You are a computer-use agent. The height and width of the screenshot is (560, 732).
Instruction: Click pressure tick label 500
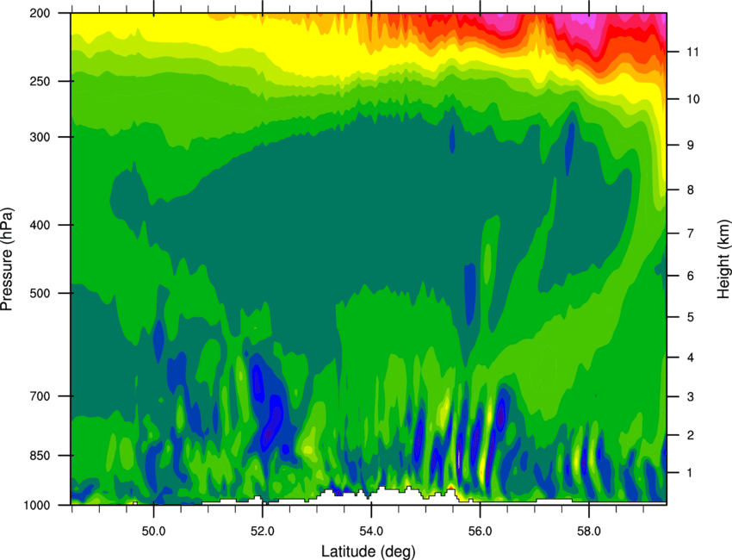[x=40, y=293]
